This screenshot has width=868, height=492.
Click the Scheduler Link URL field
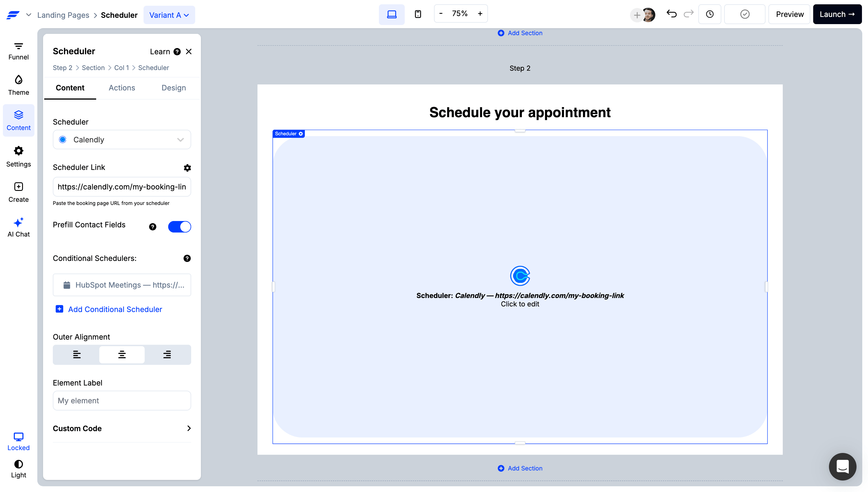(122, 187)
